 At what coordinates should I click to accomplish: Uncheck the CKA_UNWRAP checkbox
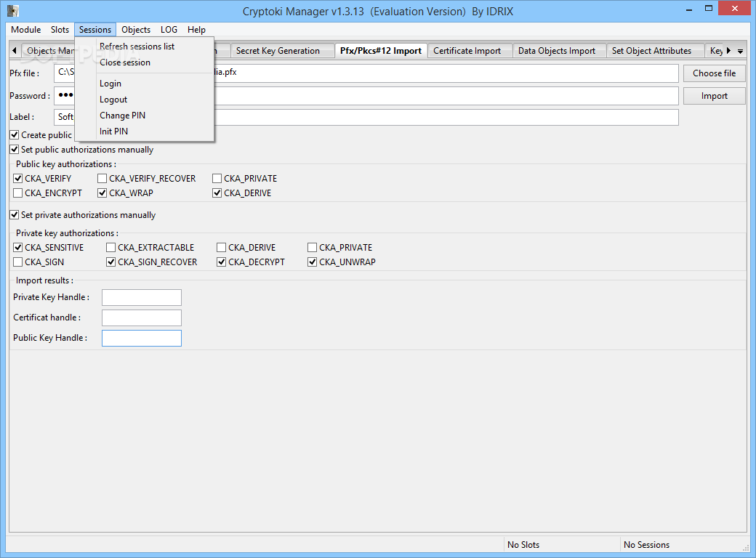point(312,262)
